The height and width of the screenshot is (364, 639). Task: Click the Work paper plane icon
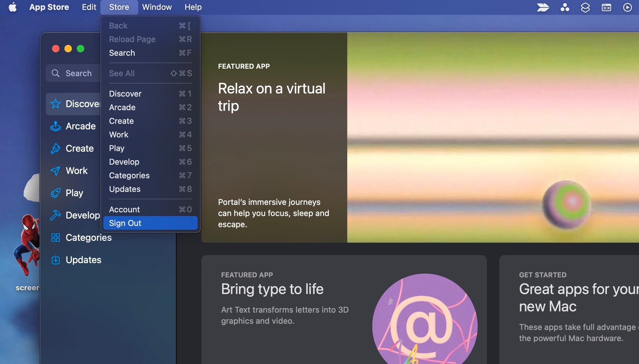pyautogui.click(x=55, y=171)
